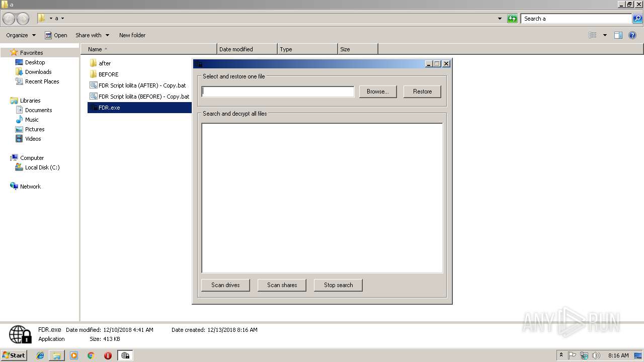Click Stop search button
Image resolution: width=644 pixels, height=362 pixels.
(x=338, y=285)
